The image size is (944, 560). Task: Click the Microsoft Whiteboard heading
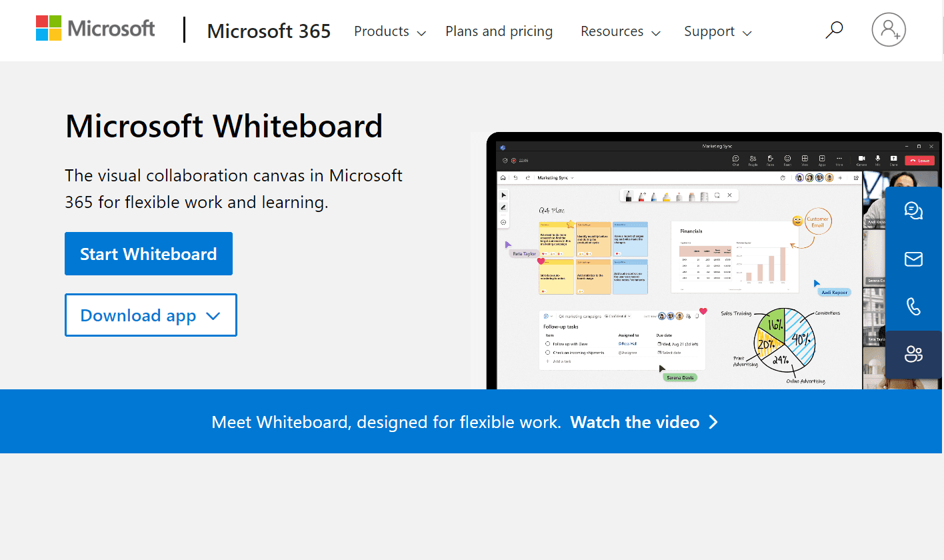click(x=224, y=126)
